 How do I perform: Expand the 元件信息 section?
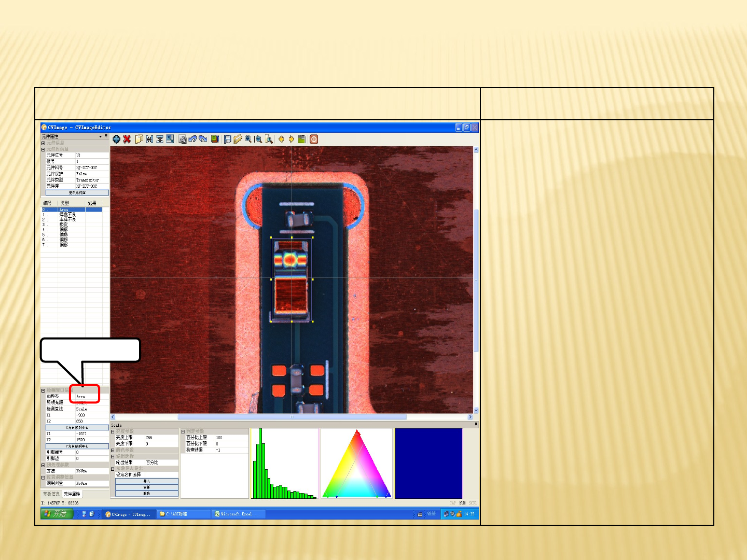point(43,143)
